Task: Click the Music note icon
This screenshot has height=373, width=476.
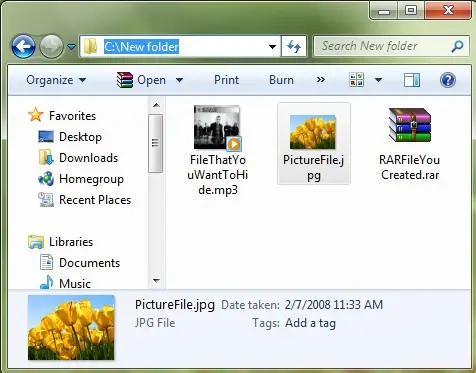Action: [x=46, y=282]
